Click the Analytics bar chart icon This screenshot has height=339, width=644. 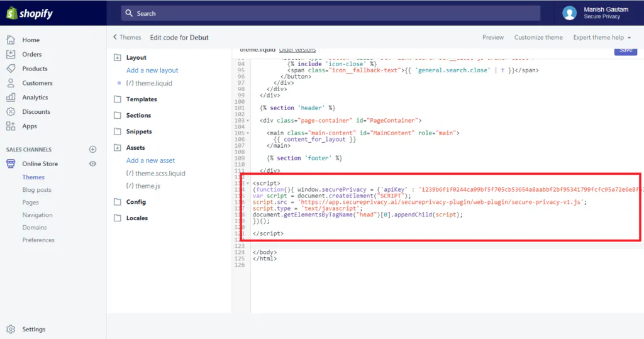coord(11,97)
